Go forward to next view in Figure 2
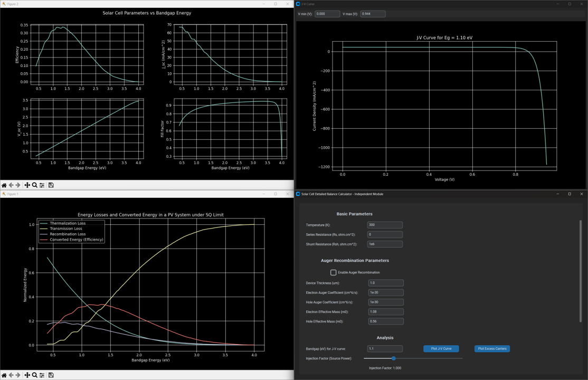 coord(18,185)
